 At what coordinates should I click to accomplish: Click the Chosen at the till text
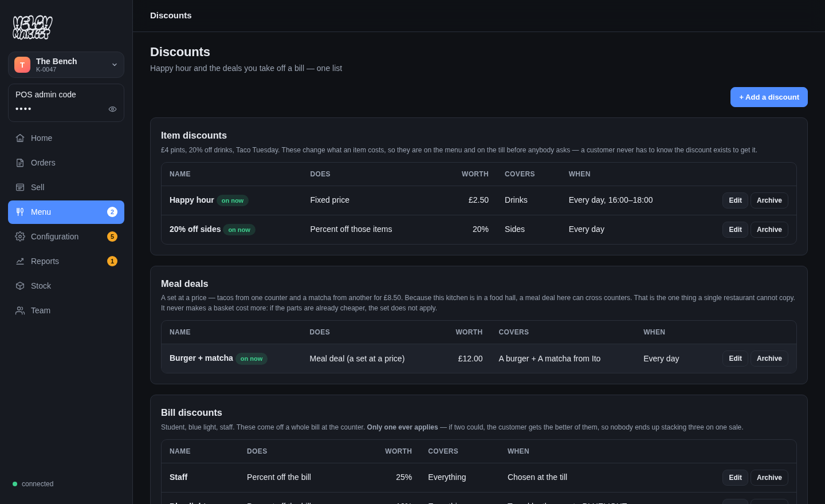pyautogui.click(x=537, y=477)
